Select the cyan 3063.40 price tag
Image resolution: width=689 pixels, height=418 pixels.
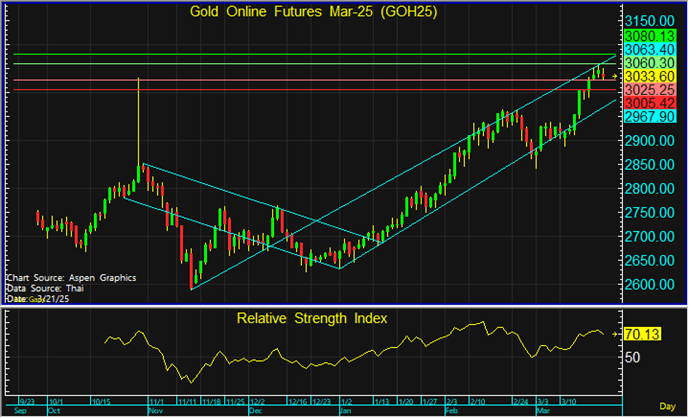(650, 48)
